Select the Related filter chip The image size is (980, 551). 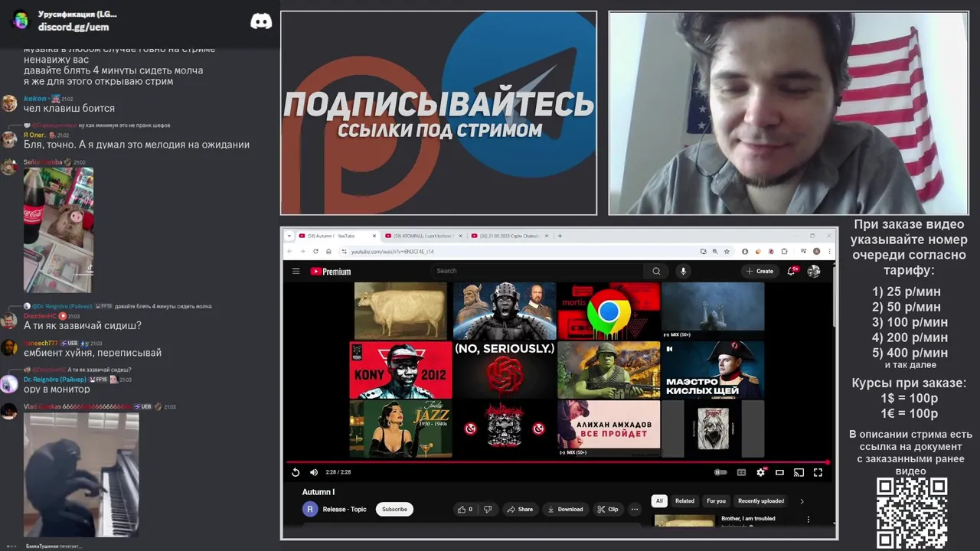[684, 501]
